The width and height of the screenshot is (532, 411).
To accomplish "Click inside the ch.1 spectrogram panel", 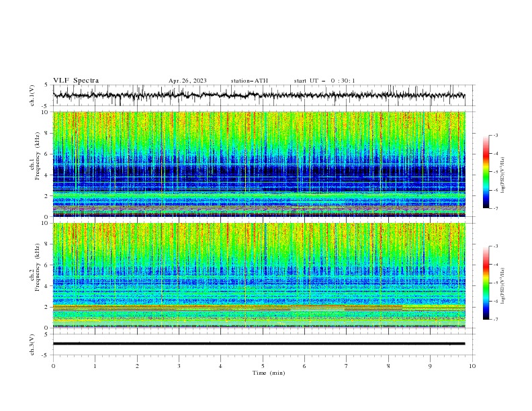I will 259,164.
